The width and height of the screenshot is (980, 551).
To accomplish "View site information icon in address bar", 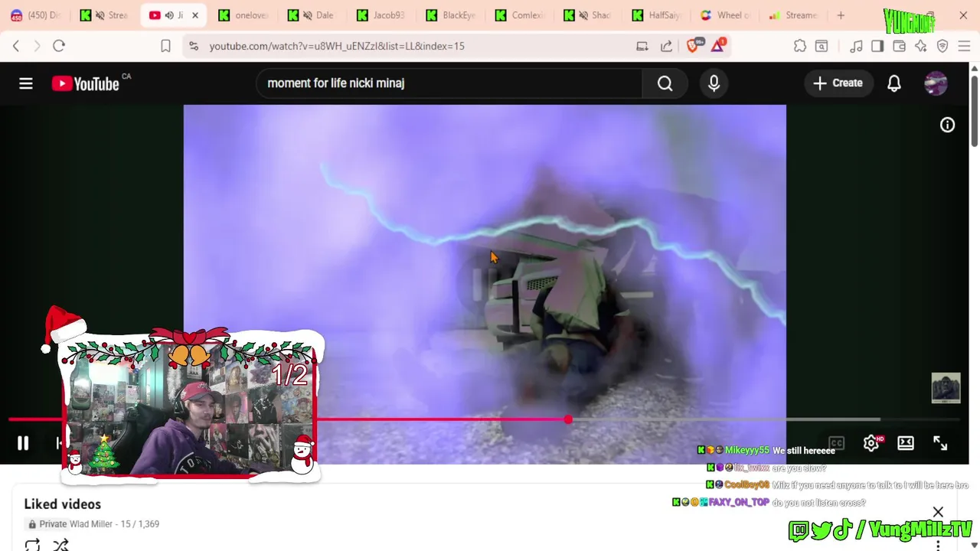I will click(194, 46).
